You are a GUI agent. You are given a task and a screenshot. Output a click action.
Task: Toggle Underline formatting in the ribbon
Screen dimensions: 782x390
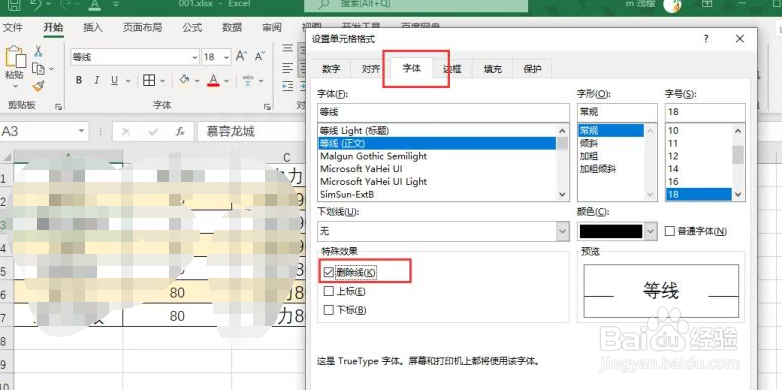[x=114, y=80]
